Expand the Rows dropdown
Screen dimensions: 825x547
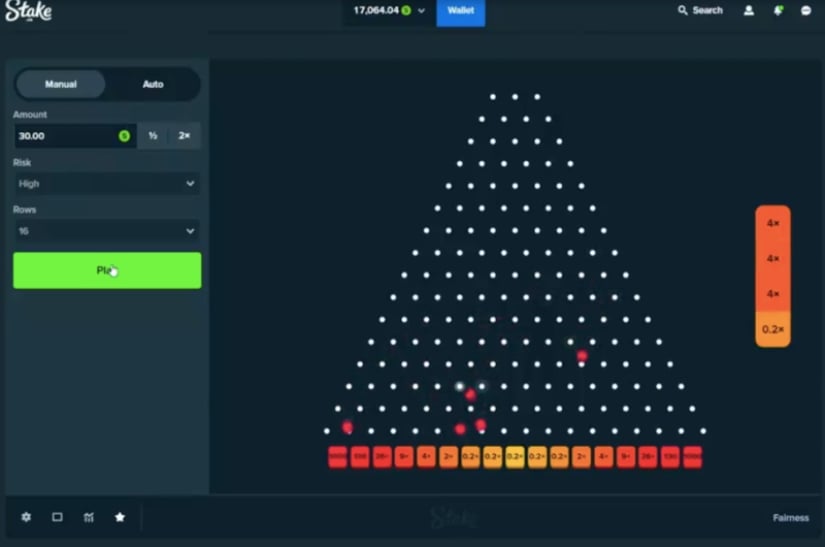(x=107, y=231)
